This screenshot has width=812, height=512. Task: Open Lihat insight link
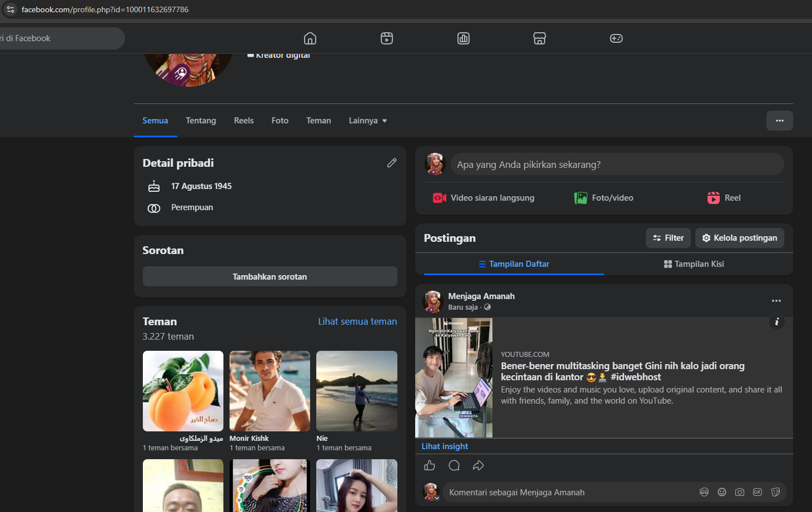tap(445, 446)
